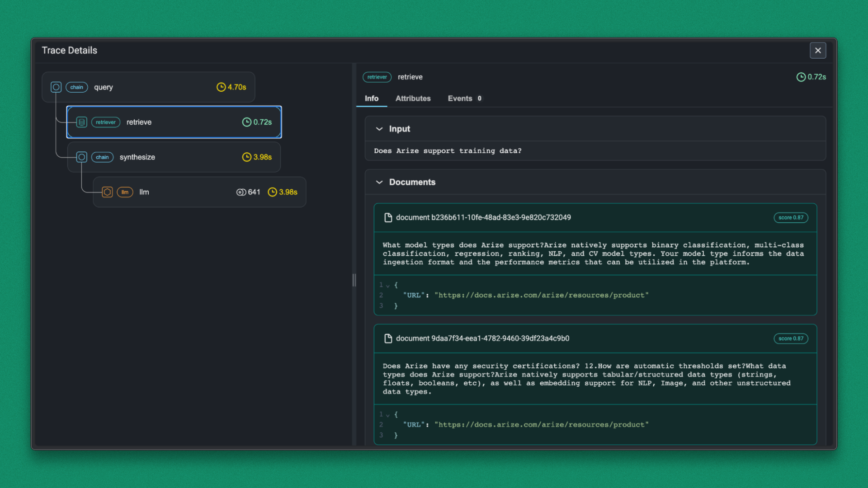Click the retriever database icon in span tree

pyautogui.click(x=81, y=122)
